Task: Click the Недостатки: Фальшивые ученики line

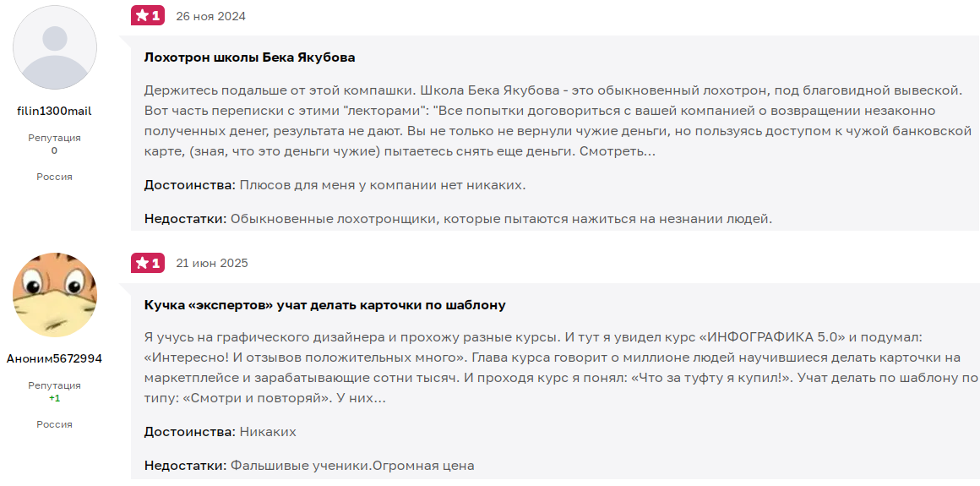Action: point(309,466)
